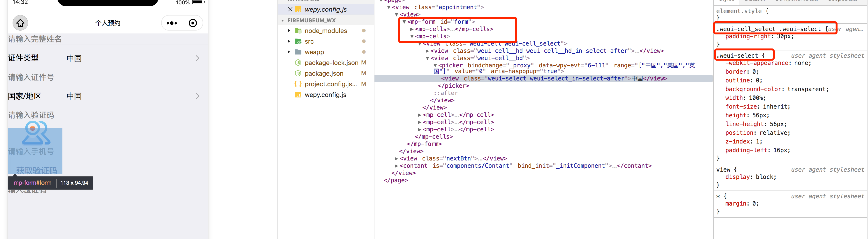Expand the src folder arrow
This screenshot has width=868, height=239.
pos(289,41)
